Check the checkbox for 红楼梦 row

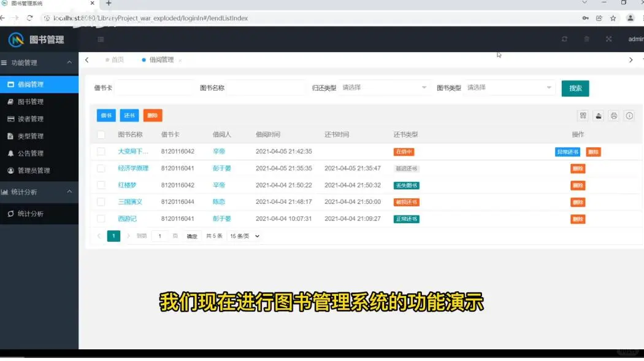[101, 185]
